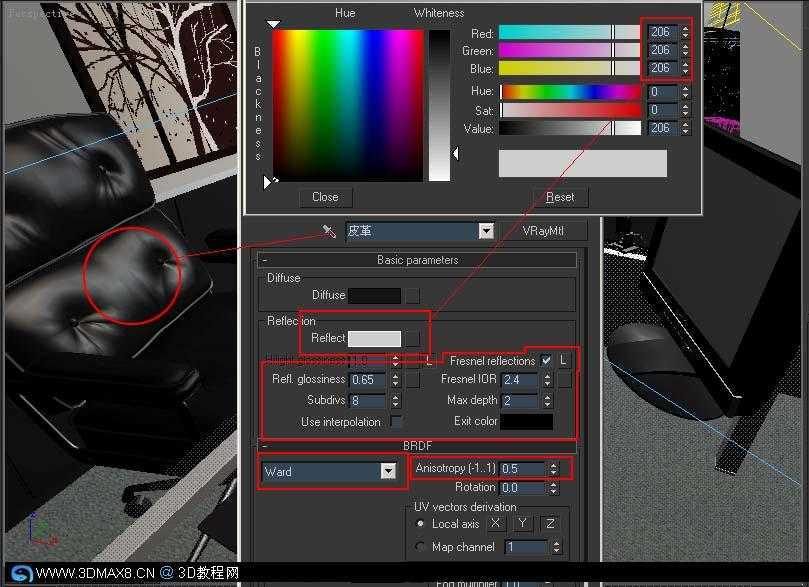Toggle the Fresnel reflections checkbox
The width and height of the screenshot is (809, 587).
(546, 360)
